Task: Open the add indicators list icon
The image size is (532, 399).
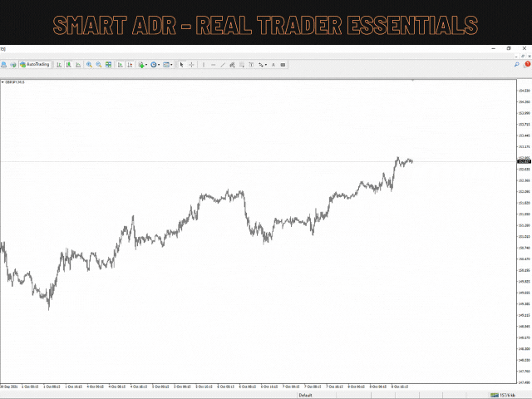Action: coord(141,65)
